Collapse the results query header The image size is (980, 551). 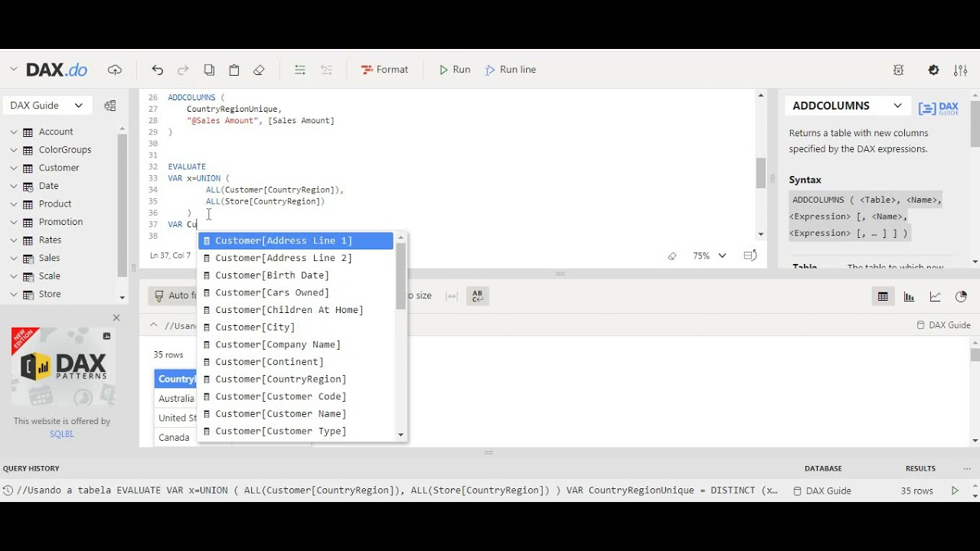click(154, 325)
